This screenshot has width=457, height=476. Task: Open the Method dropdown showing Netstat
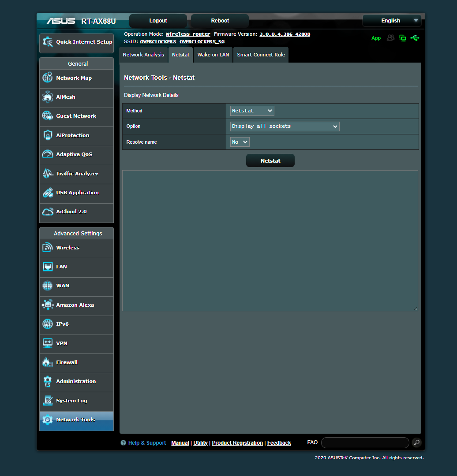point(252,111)
